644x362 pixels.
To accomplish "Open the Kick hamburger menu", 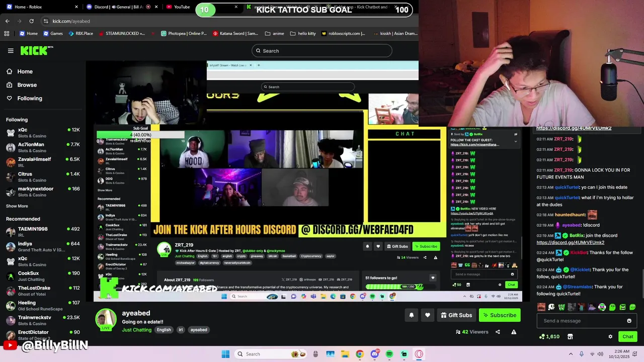I will pos(11,50).
